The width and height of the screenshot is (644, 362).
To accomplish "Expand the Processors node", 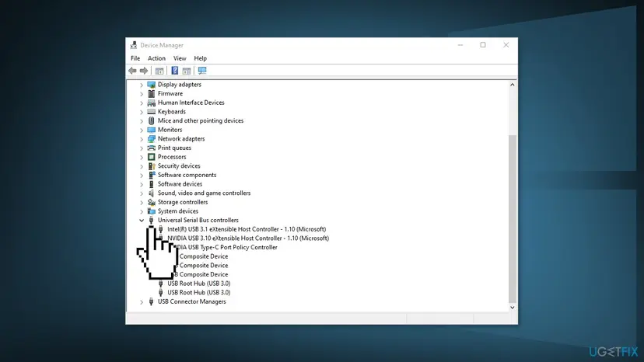I will [142, 157].
